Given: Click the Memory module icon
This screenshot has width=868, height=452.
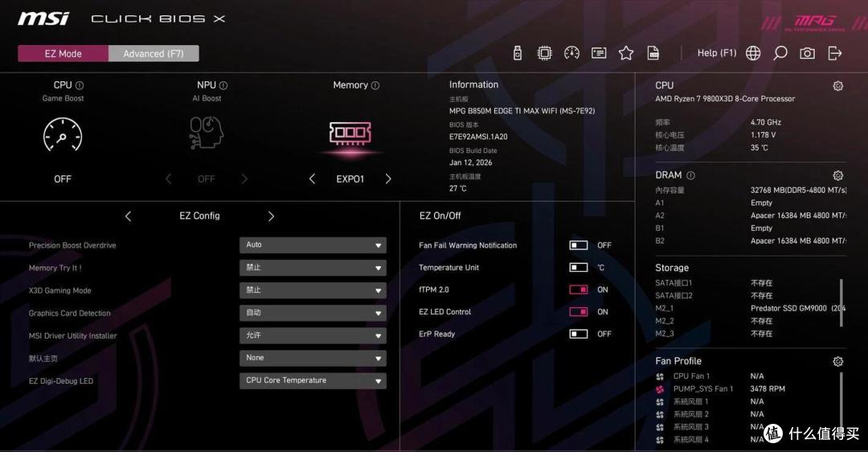Looking at the screenshot, I should pyautogui.click(x=350, y=133).
